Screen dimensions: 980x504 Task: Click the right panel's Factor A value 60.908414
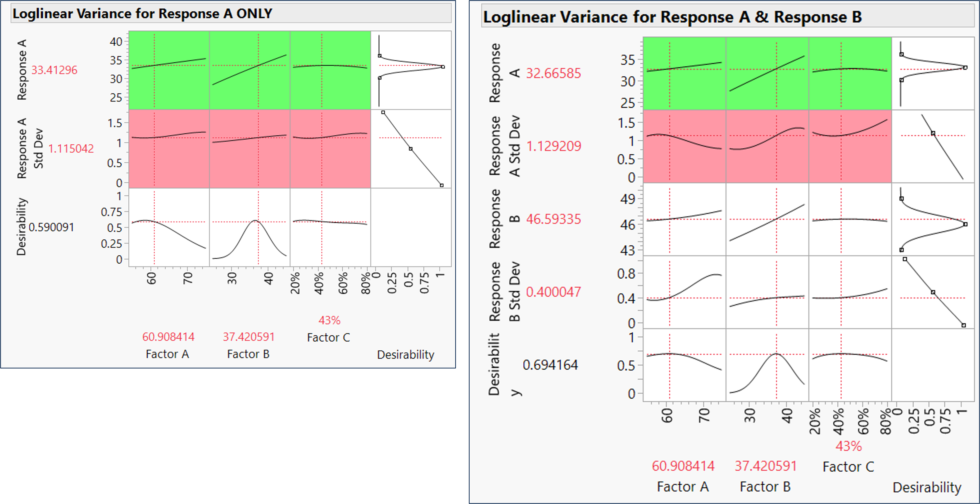click(683, 466)
